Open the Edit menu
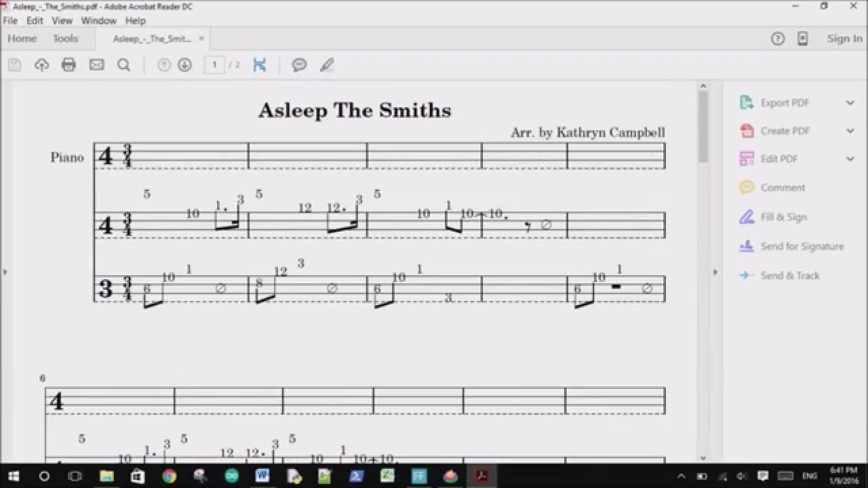Viewport: 868px width, 488px height. tap(35, 20)
